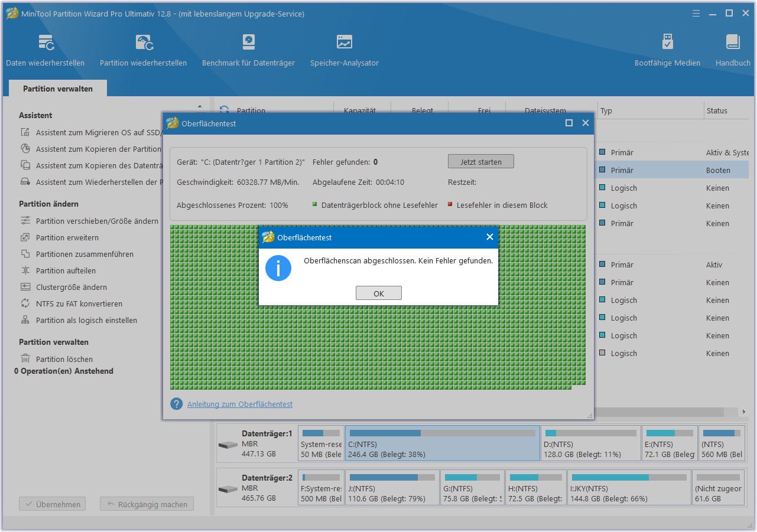Click Datenträger:2 disk icon
Image resolution: width=757 pixels, height=532 pixels.
click(x=228, y=489)
